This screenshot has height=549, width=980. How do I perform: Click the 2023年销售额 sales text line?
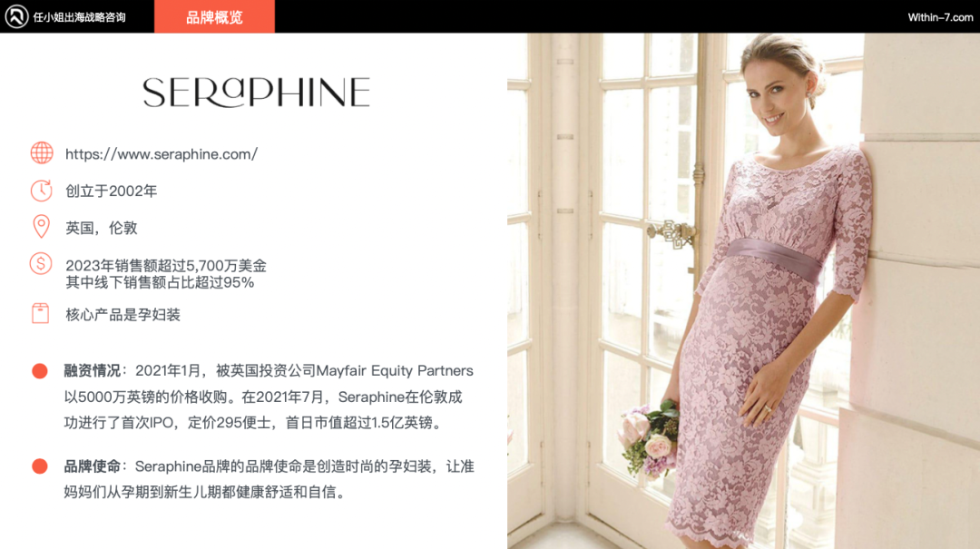166,266
